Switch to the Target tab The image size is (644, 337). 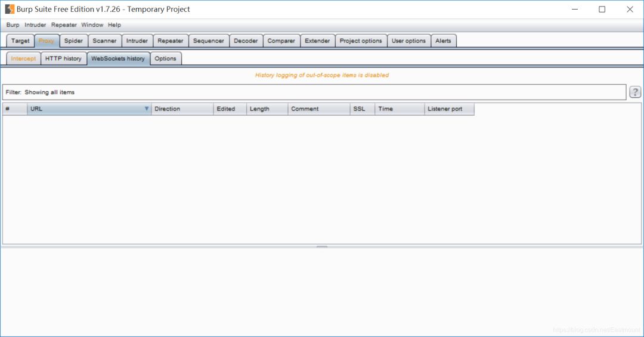[x=20, y=41]
